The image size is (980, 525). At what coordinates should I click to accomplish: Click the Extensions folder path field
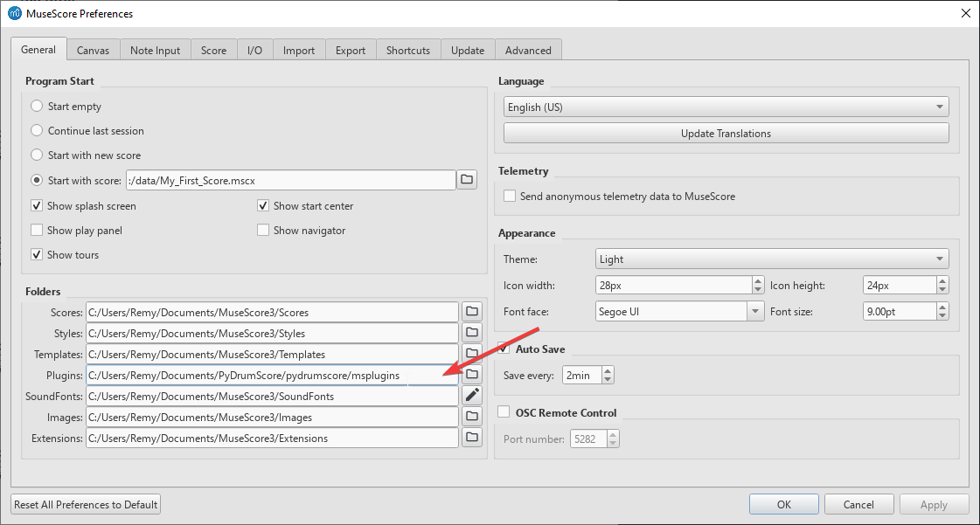[273, 437]
